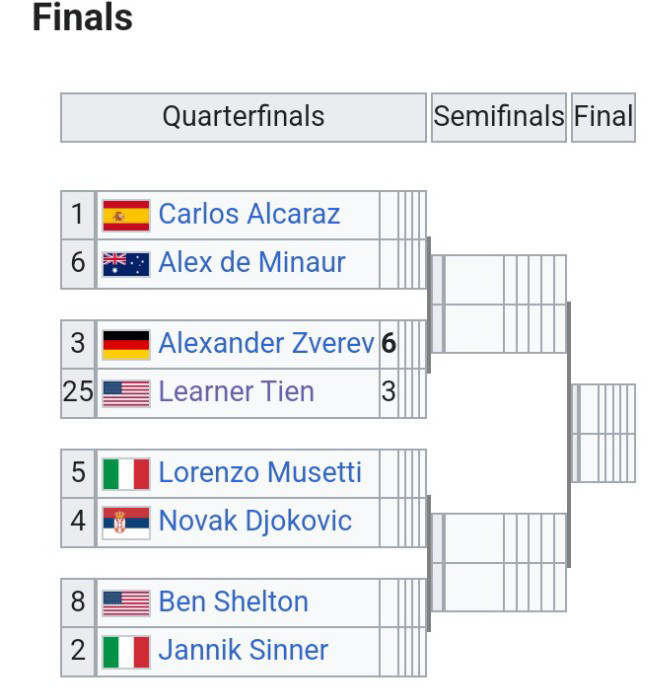Click the Serbia flag beside Novak Djokovic
The width and height of the screenshot is (648, 690).
coord(126,522)
